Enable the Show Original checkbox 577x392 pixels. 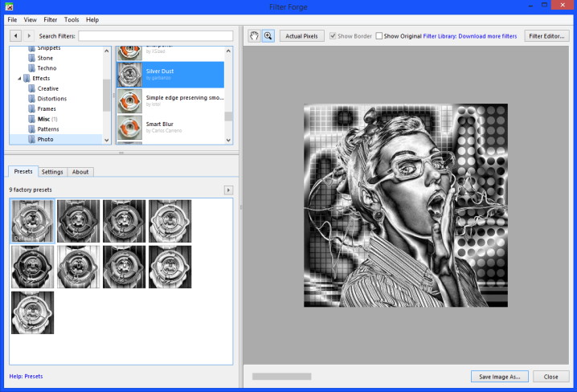coord(379,36)
